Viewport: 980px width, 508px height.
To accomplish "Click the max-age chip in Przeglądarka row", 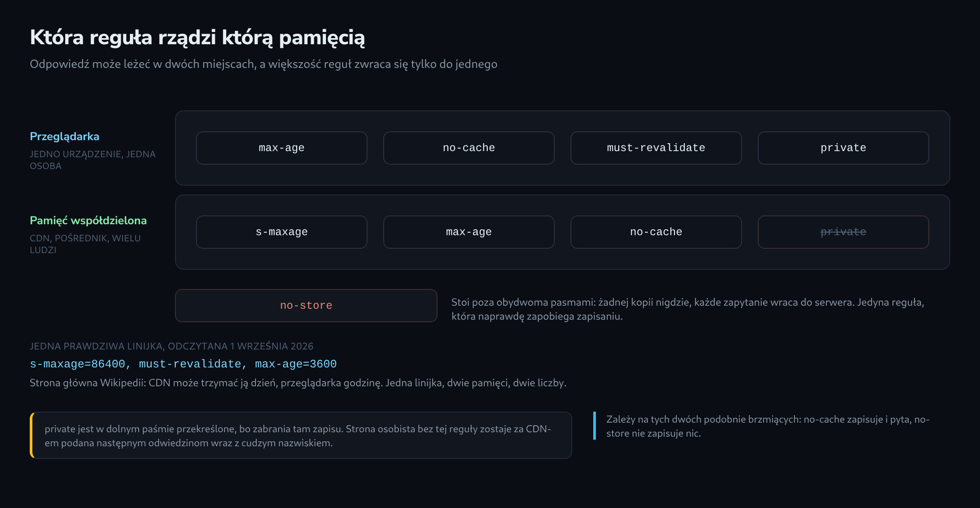I will (282, 148).
